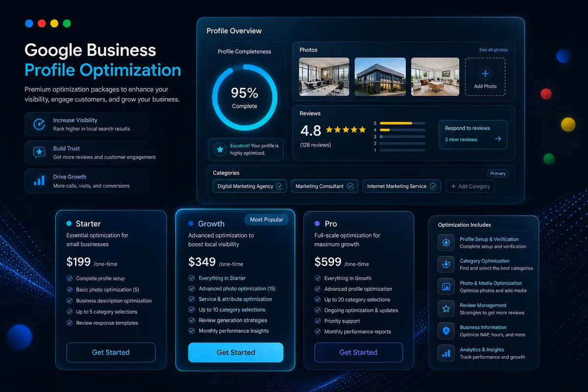Image resolution: width=588 pixels, height=392 pixels.
Task: Click the $599 Pro price
Action: tap(328, 262)
